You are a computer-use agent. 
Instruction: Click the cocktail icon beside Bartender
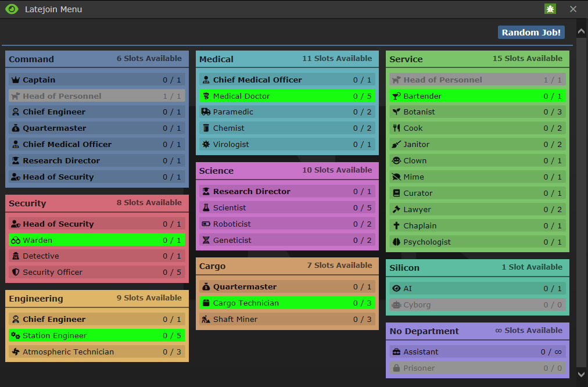pos(396,96)
